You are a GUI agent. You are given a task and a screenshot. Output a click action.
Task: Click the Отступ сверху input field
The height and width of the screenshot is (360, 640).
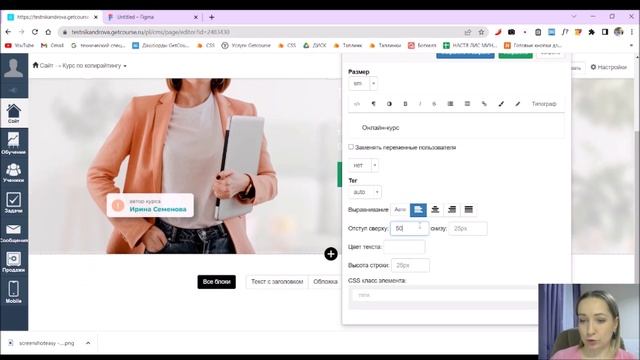pyautogui.click(x=409, y=228)
